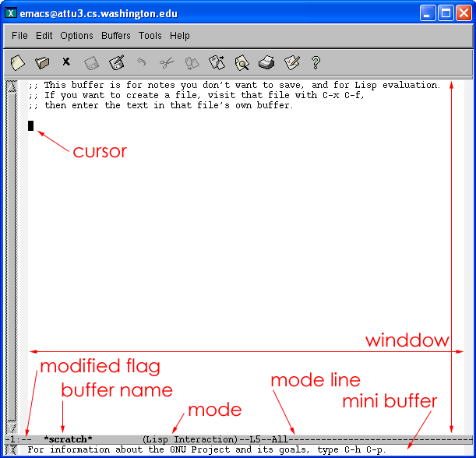This screenshot has height=458, width=476.
Task: Click the line 'If you want to create a file'
Action: click(196, 95)
